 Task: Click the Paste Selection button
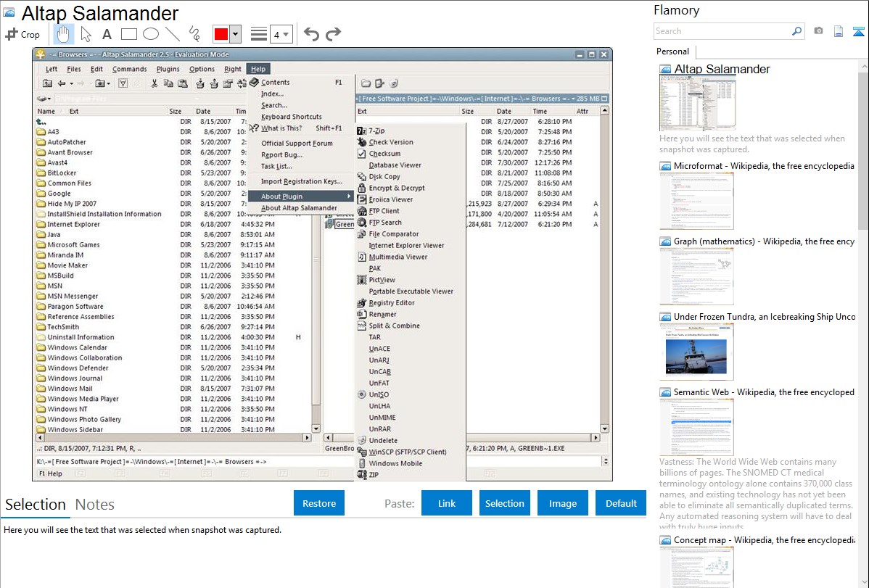[x=504, y=503]
